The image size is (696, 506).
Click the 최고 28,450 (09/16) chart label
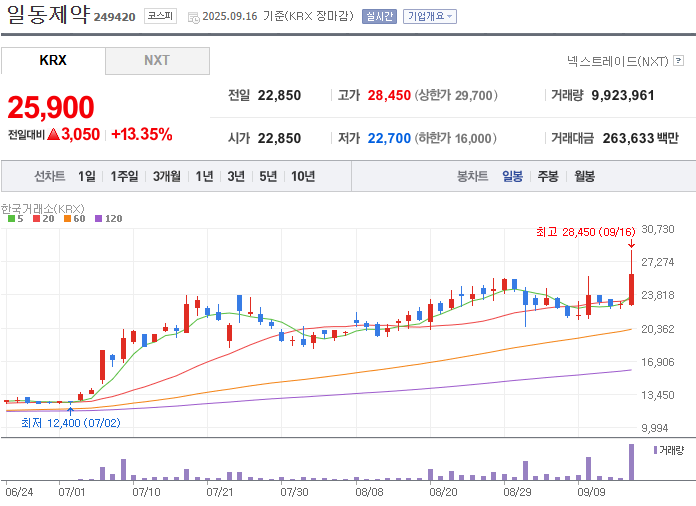click(585, 232)
